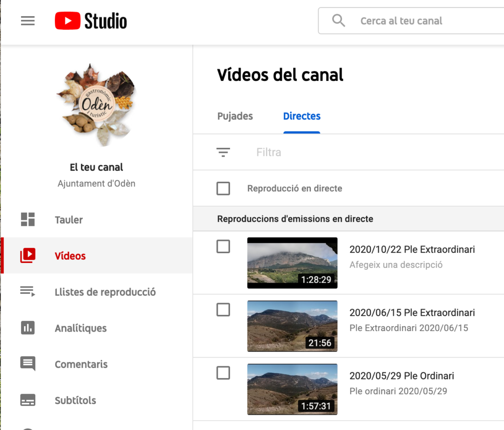Screen dimensions: 504x430
Task: Click the Analítiques chart icon
Action: point(27,328)
